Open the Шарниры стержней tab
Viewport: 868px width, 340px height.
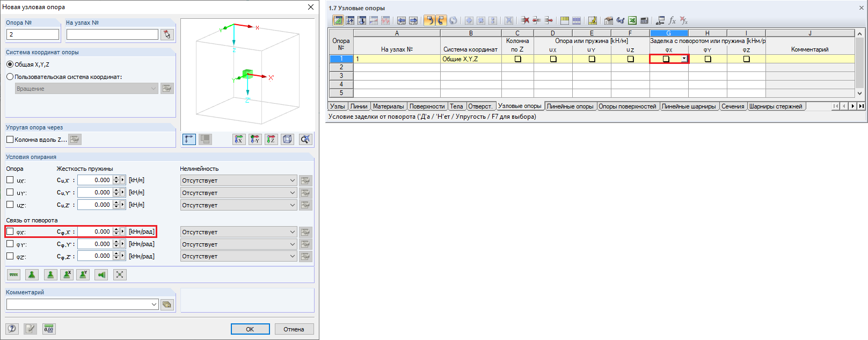click(776, 106)
